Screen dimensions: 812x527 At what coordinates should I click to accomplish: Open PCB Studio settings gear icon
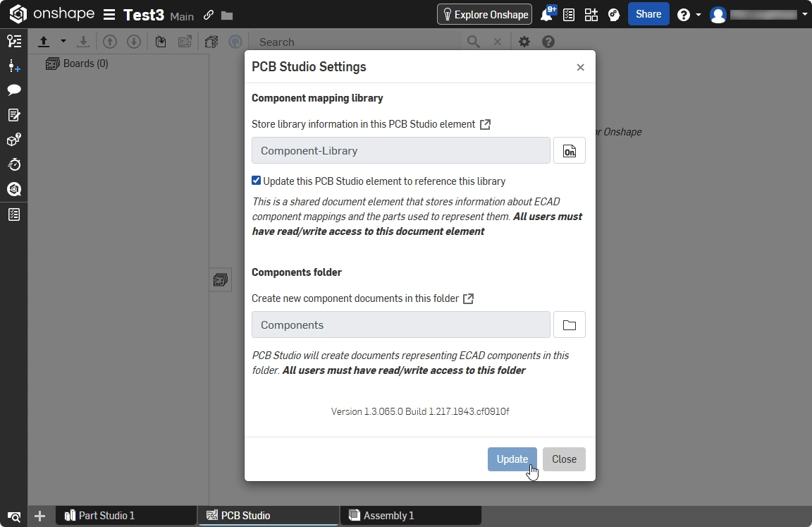[x=524, y=42]
